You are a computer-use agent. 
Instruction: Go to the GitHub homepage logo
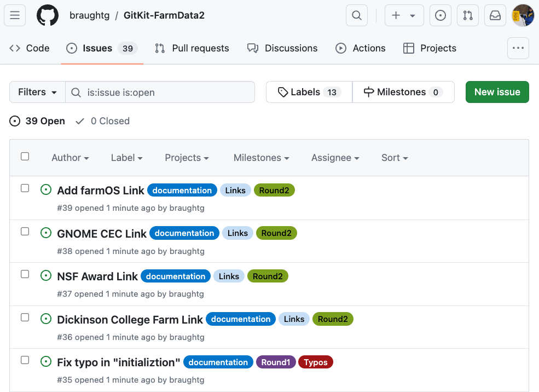tap(48, 15)
